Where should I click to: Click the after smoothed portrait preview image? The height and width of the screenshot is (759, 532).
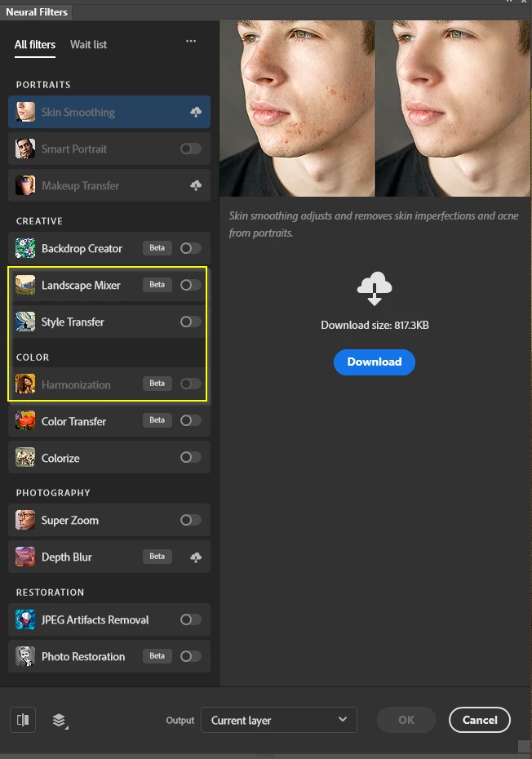[x=453, y=109]
